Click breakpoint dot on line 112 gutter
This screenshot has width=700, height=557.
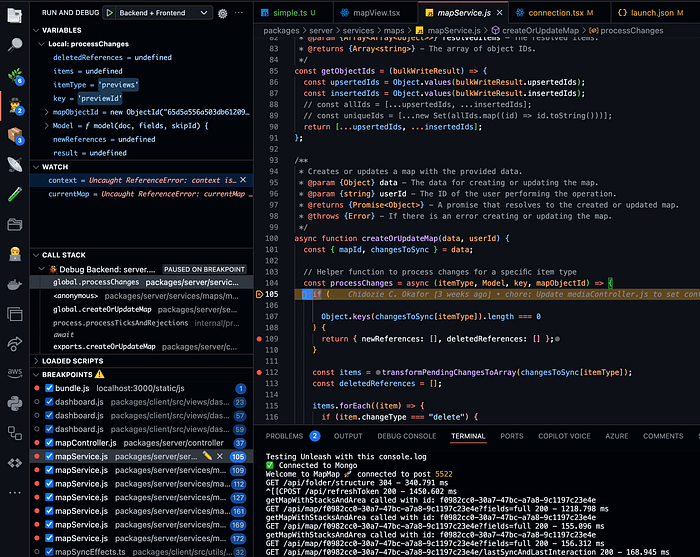[259, 372]
